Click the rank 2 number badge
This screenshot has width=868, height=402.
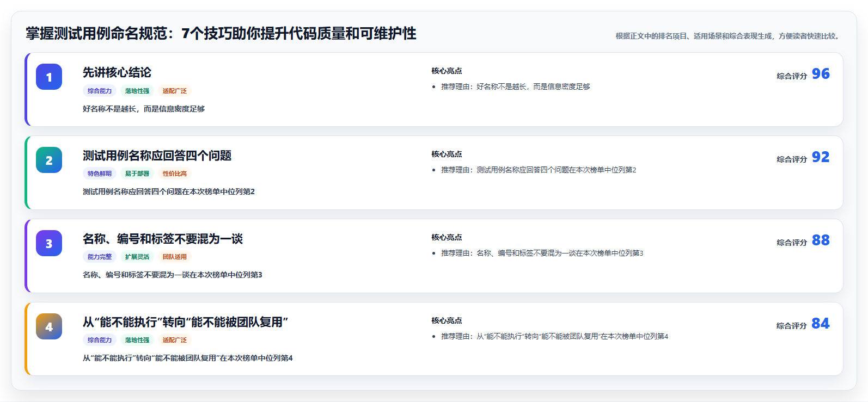coord(49,160)
